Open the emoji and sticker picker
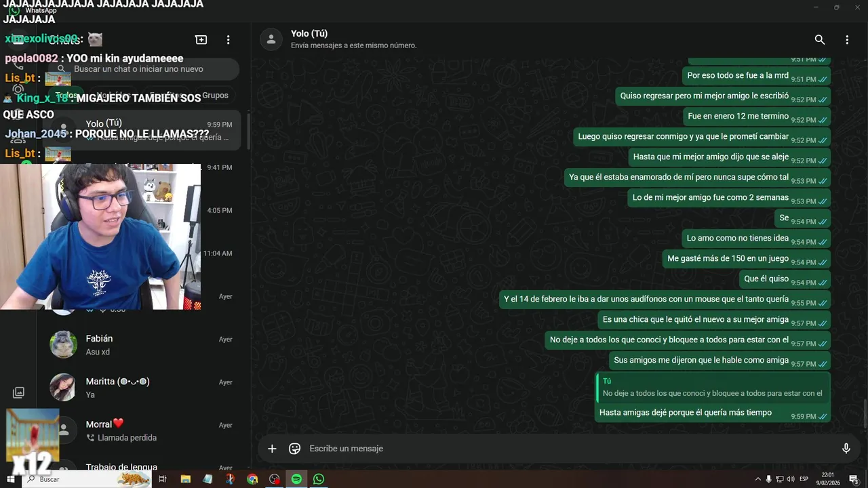Image resolution: width=868 pixels, height=488 pixels. pyautogui.click(x=294, y=449)
